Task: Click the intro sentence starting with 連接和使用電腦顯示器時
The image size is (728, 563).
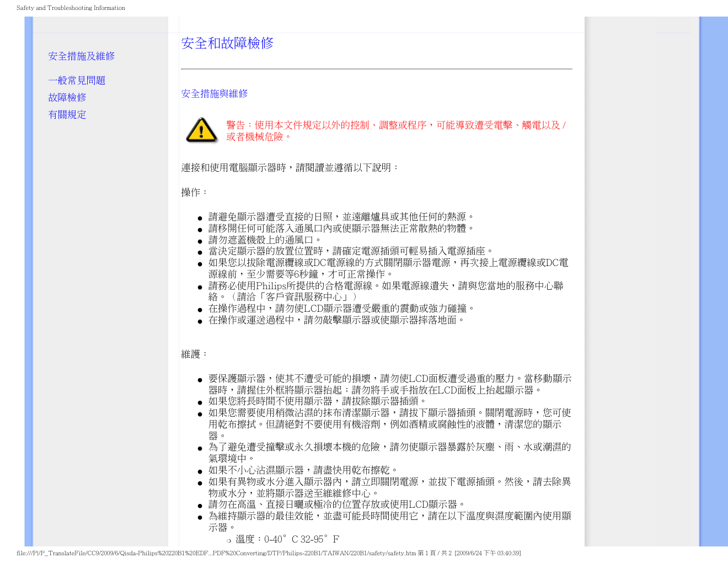Action: click(290, 168)
